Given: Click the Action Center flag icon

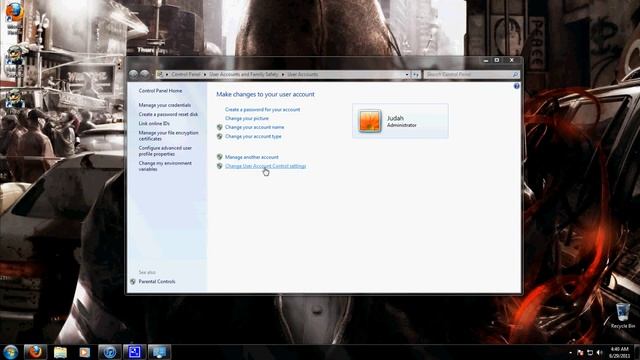Looking at the screenshot, I should [580, 352].
